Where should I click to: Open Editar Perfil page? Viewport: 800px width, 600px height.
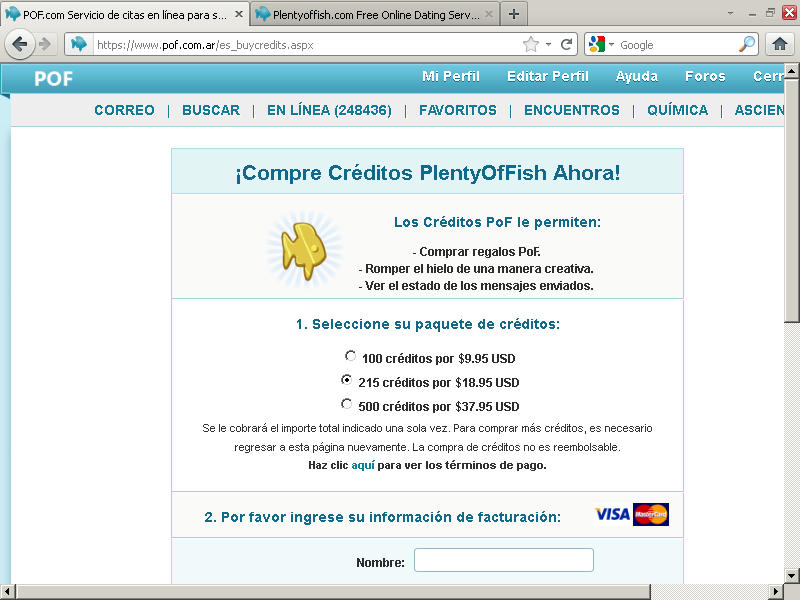point(547,77)
